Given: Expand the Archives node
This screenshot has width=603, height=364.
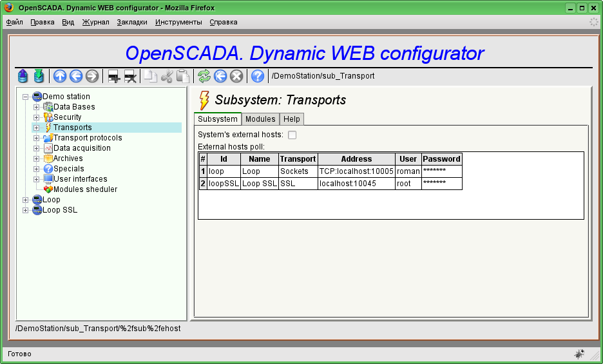Looking at the screenshot, I should click(x=36, y=158).
